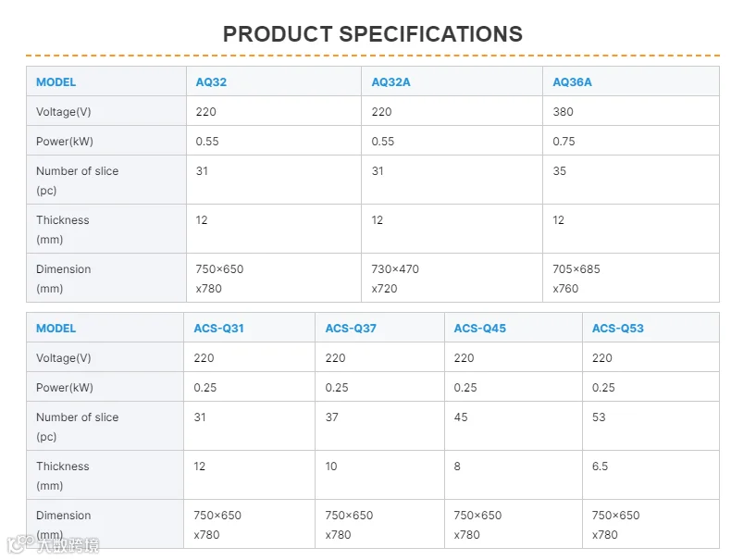Select the 8 thickness value for ACS-Q45
Screen dimensions: 756x560
click(x=457, y=467)
